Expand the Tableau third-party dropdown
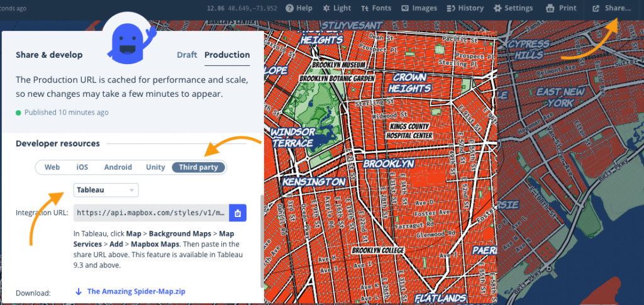 (106, 190)
